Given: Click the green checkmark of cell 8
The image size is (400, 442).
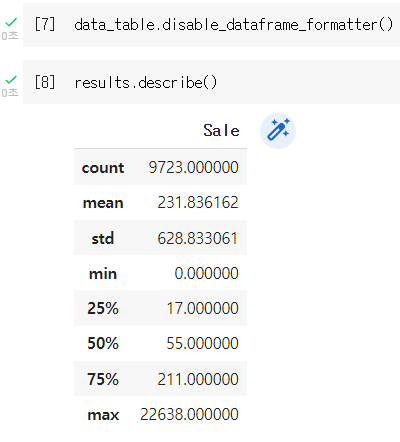Looking at the screenshot, I should 11,80.
